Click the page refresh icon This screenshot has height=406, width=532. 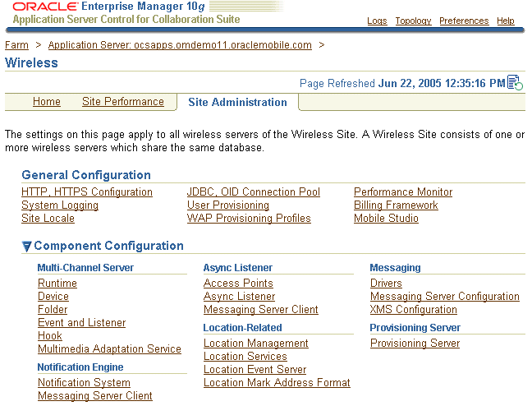515,82
